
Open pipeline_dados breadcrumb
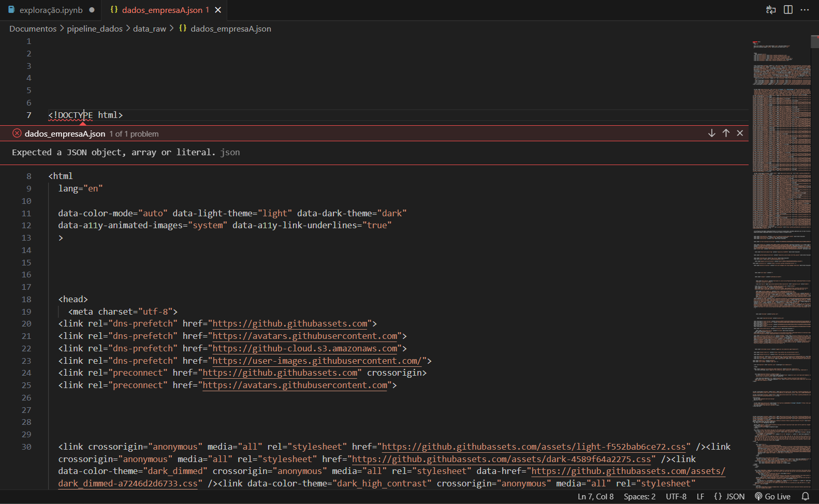(95, 28)
